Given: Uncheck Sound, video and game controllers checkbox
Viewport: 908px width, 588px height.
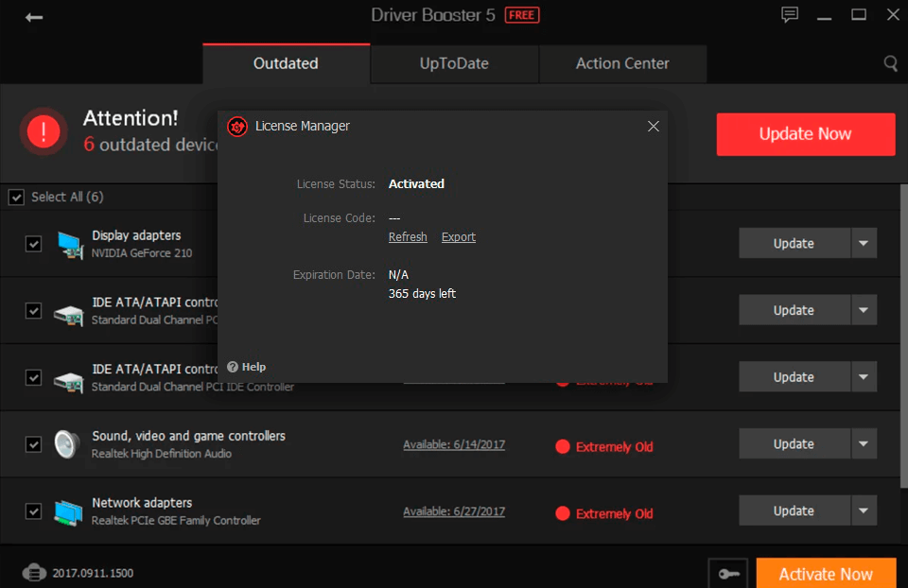Looking at the screenshot, I should (x=34, y=444).
